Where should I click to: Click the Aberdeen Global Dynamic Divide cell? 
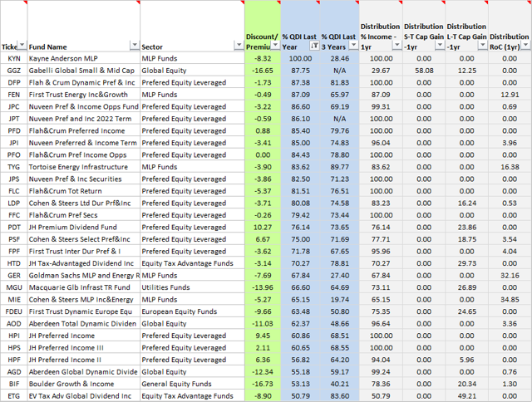tap(84, 372)
